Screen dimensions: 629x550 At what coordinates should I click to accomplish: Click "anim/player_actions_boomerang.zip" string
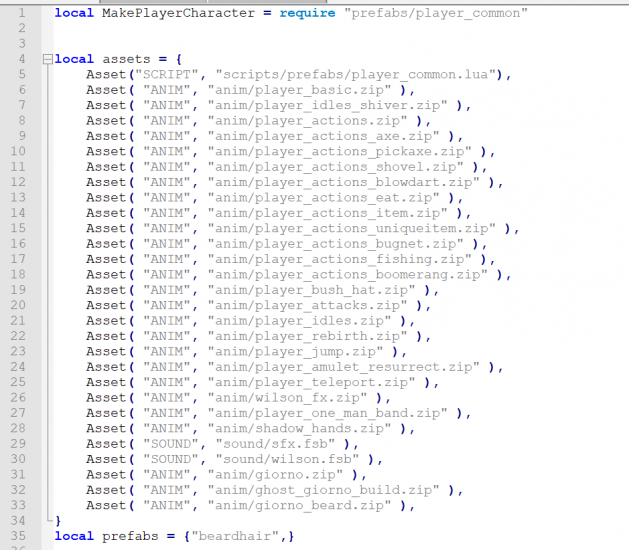pyautogui.click(x=347, y=274)
